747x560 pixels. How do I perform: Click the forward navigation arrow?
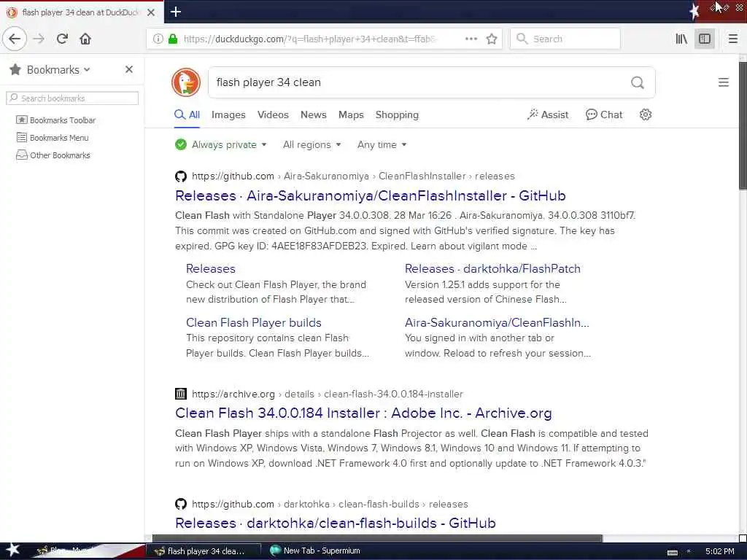(x=39, y=39)
